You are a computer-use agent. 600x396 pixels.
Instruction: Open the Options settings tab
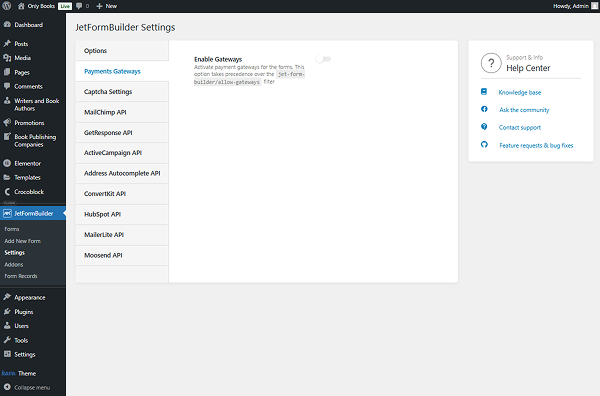[x=122, y=51]
